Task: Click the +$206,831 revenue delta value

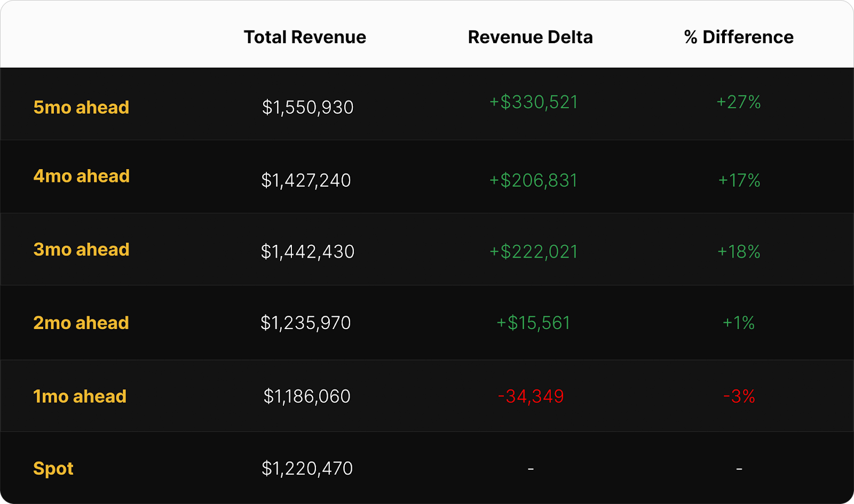Action: 533,181
